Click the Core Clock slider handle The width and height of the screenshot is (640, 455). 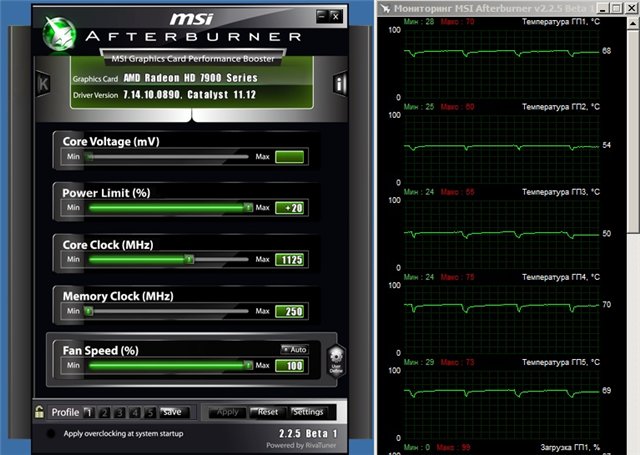[x=189, y=259]
